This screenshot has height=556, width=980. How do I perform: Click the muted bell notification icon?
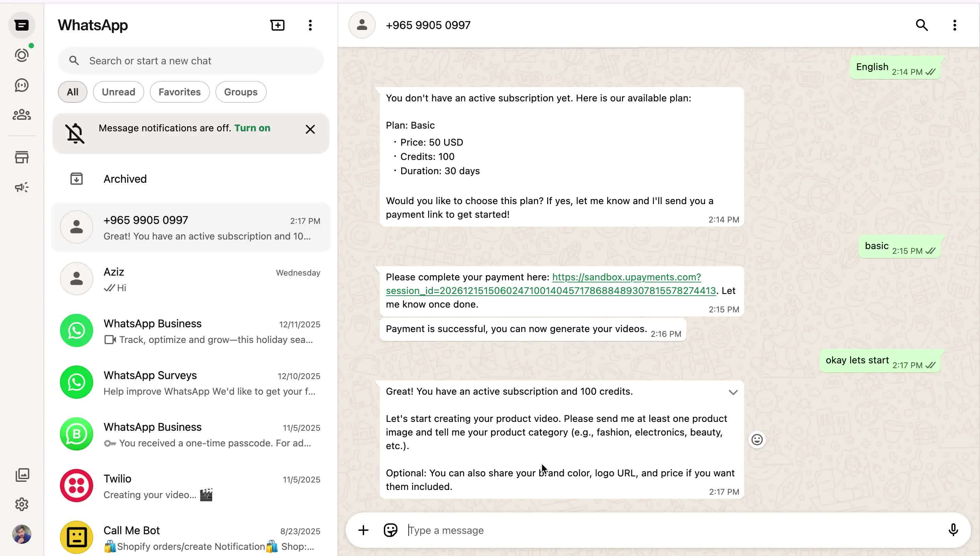75,133
